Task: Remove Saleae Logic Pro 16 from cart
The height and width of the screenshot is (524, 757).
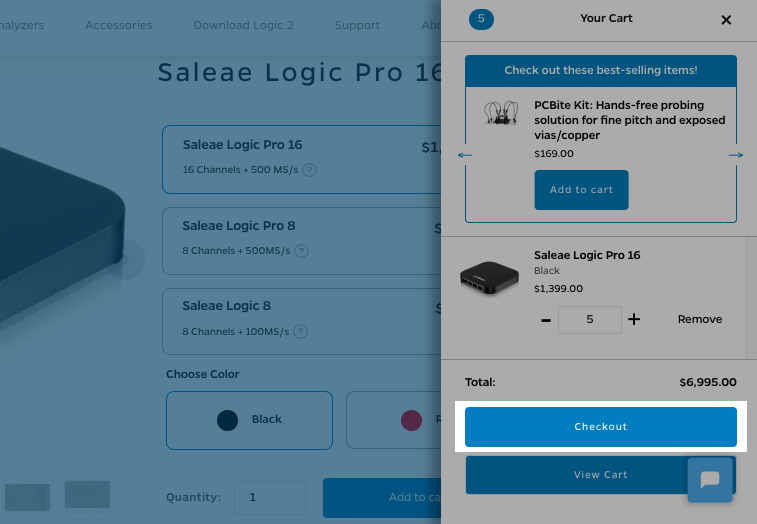Action: click(700, 320)
